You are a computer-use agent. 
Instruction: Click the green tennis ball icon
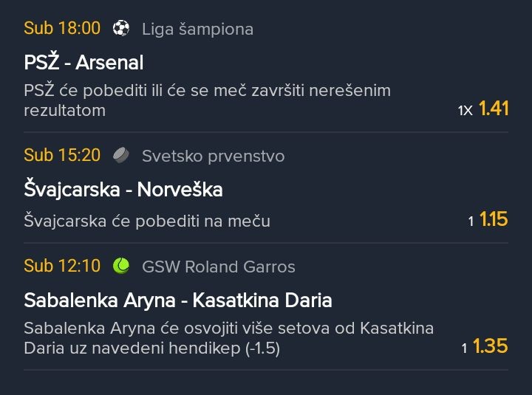click(x=120, y=266)
